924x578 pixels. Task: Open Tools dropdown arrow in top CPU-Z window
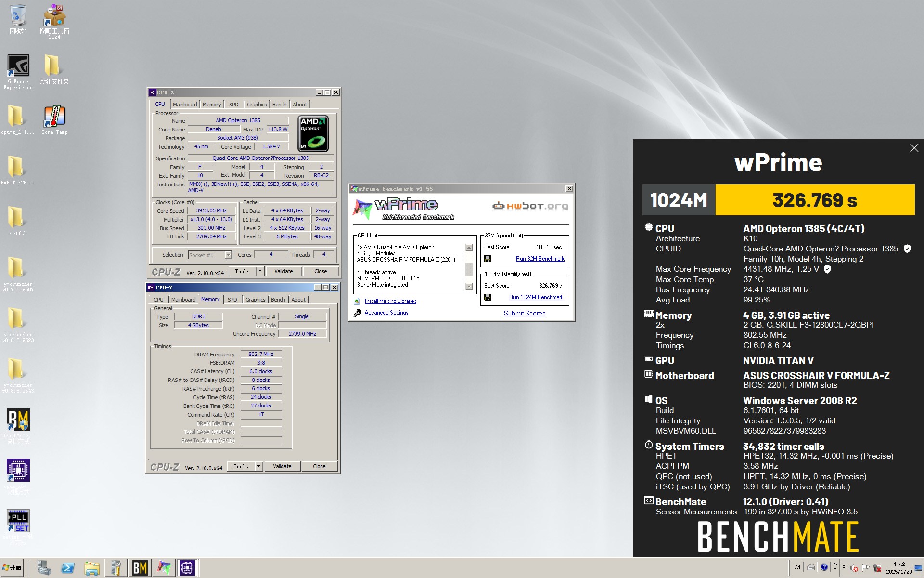260,271
